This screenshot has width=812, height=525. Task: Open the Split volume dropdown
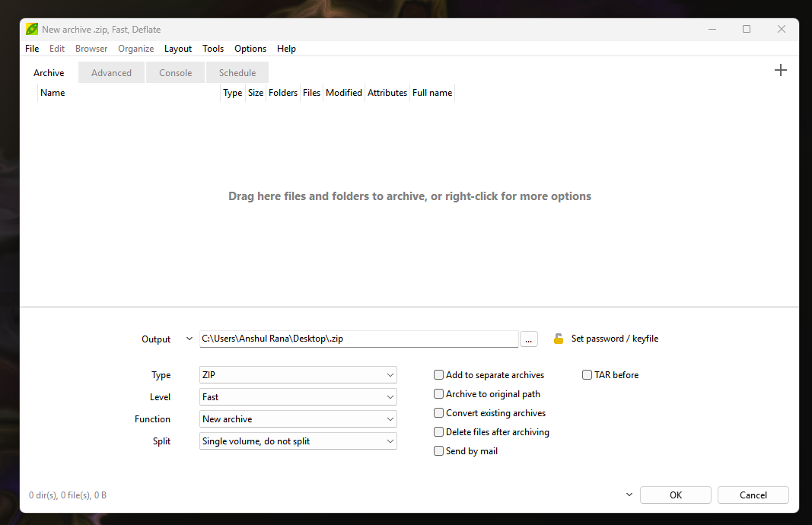[x=298, y=441]
